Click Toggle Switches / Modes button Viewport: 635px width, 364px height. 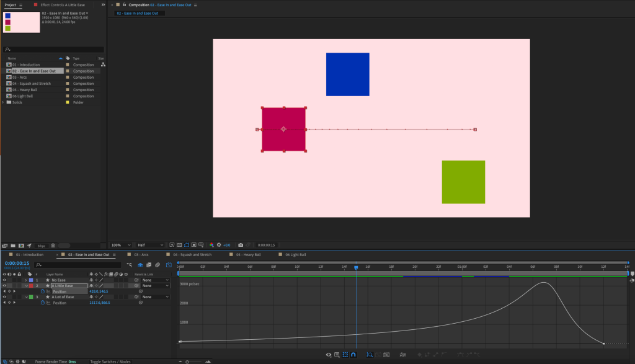click(110, 362)
